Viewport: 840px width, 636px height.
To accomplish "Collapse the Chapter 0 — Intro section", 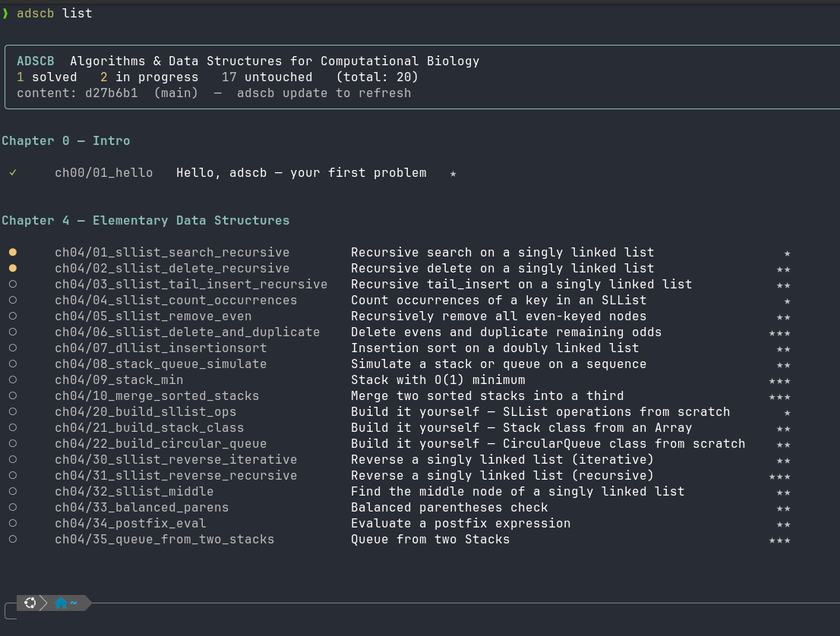I will [x=65, y=140].
